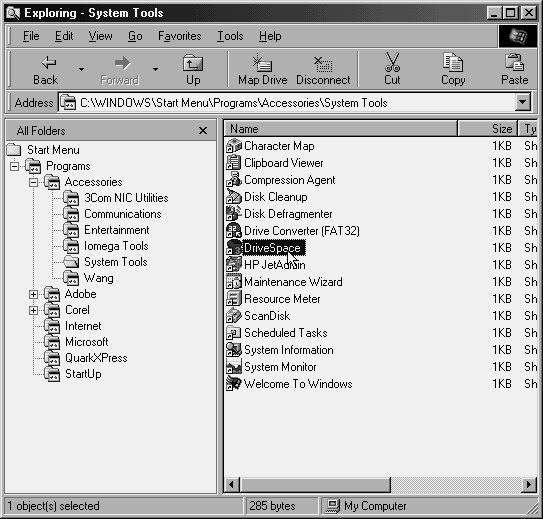Open the Tools menu
The image size is (543, 519).
(230, 36)
